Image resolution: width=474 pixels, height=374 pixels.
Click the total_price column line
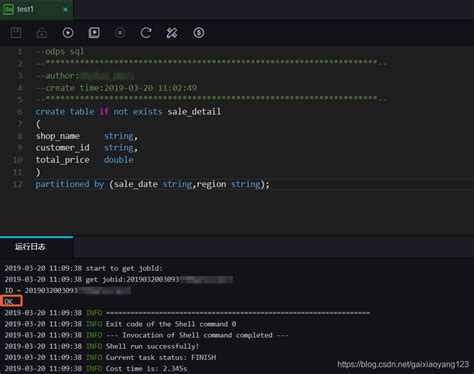(x=85, y=160)
